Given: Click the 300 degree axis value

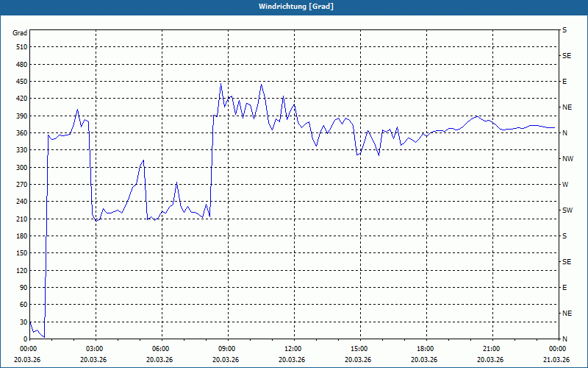Looking at the screenshot, I should pyautogui.click(x=21, y=168).
